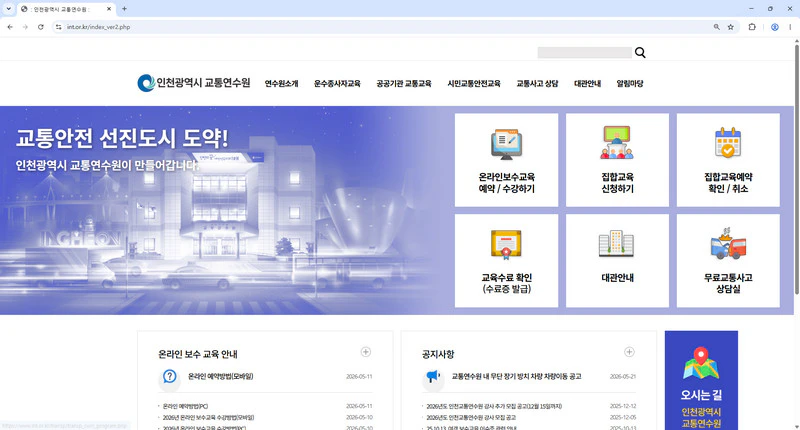Focus the site search input field
The height and width of the screenshot is (430, 800).
pyautogui.click(x=585, y=53)
